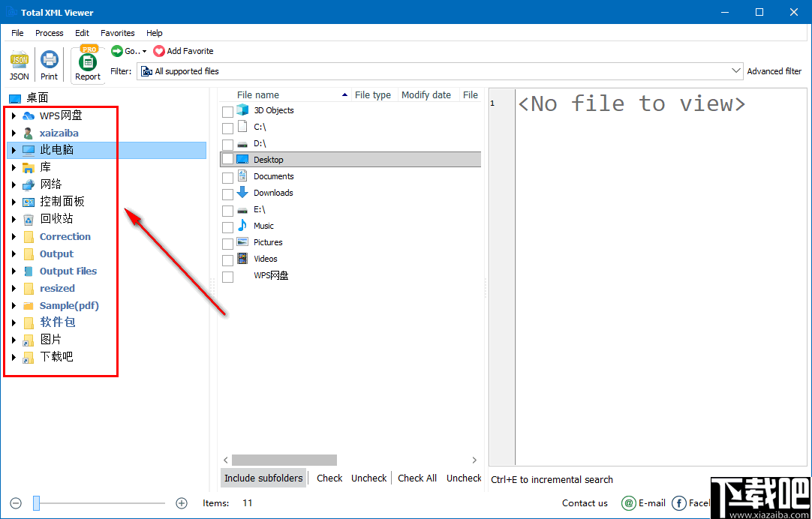Screen dimensions: 812x519
Task: Check the Music folder checkbox
Action: tap(227, 226)
